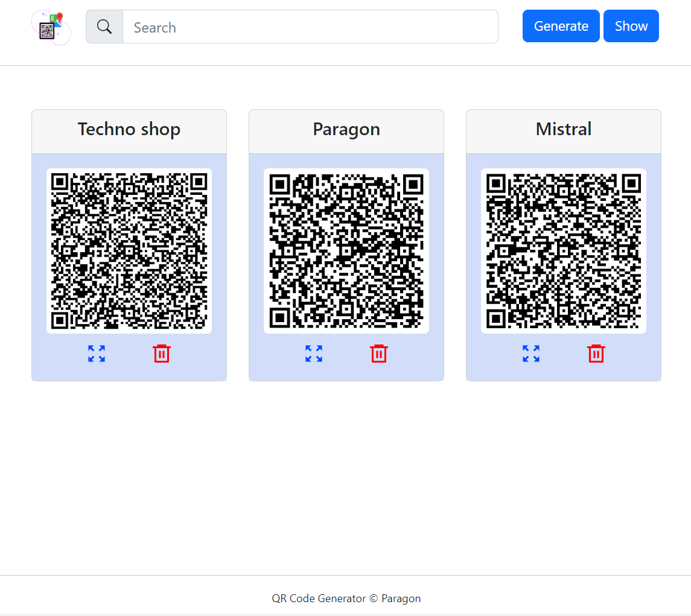Focus the Search input field
691x616 pixels.
click(x=310, y=27)
